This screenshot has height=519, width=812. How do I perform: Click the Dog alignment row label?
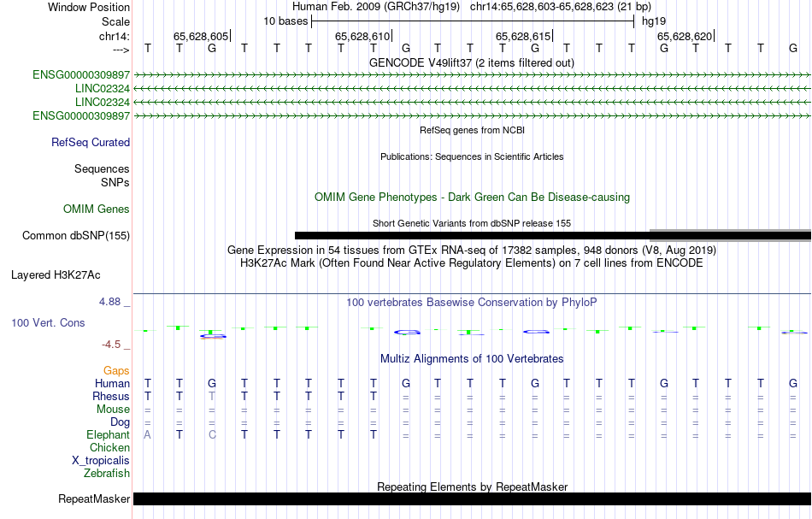120,422
